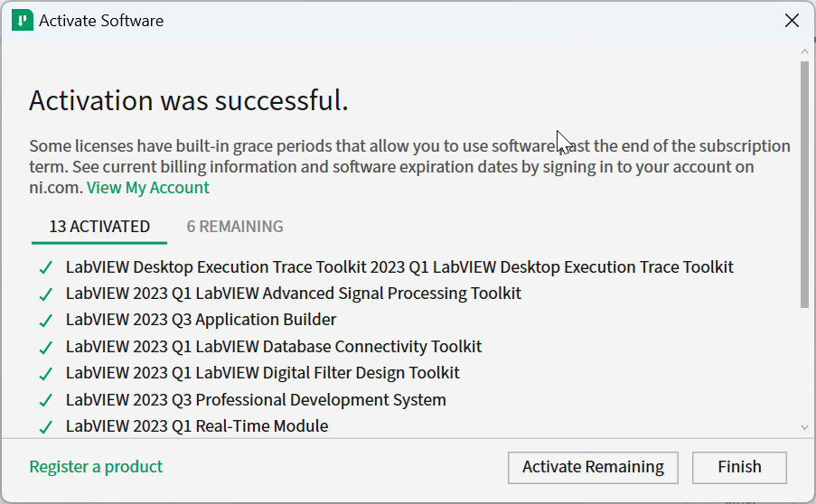
Task: Select LabVIEW Desktop Execution Trace Toolkit entry
Action: coord(399,267)
